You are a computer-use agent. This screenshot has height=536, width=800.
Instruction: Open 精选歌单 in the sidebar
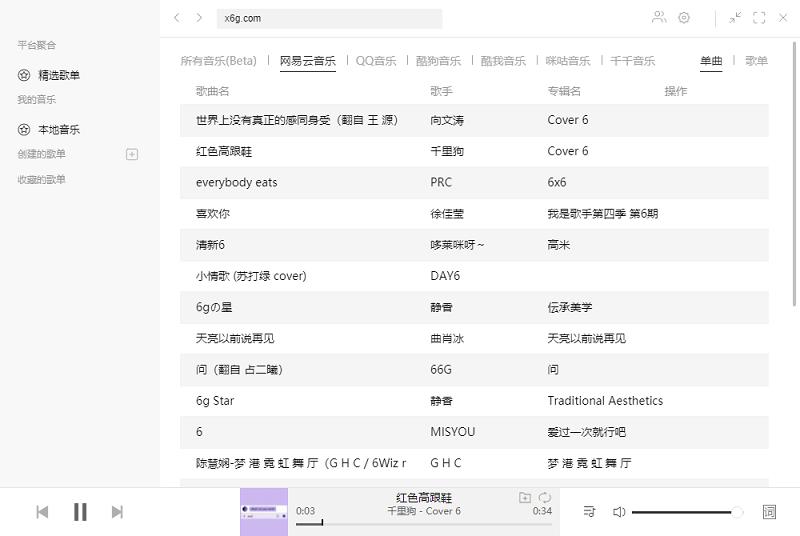(x=59, y=75)
